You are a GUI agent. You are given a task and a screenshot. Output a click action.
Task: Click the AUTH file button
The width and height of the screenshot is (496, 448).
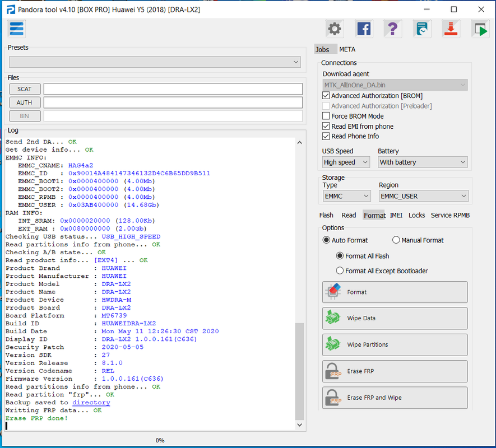pyautogui.click(x=25, y=102)
